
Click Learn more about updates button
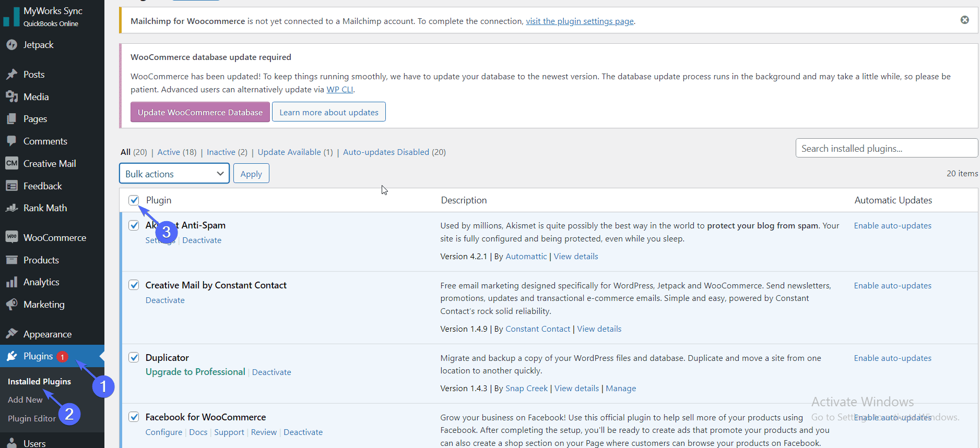tap(329, 112)
